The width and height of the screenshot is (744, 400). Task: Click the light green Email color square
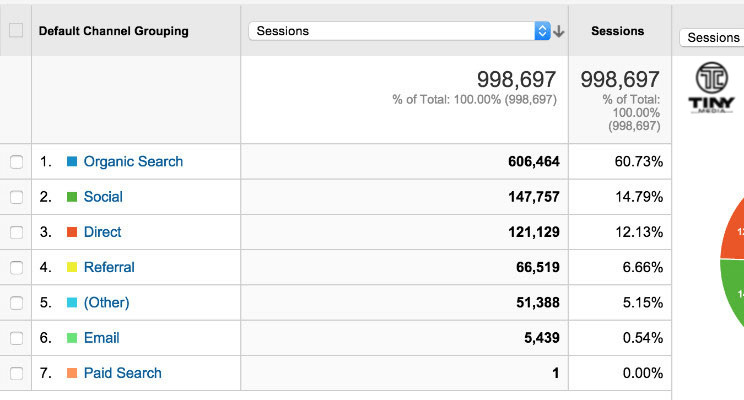pos(72,338)
